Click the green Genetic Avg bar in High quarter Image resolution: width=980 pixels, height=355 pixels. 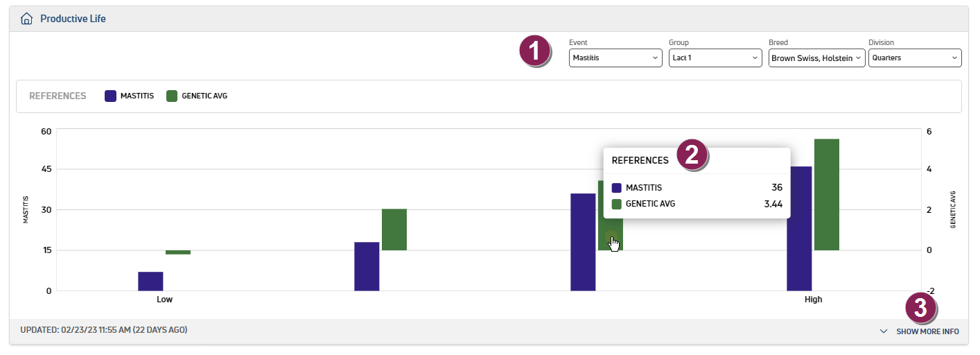827,194
